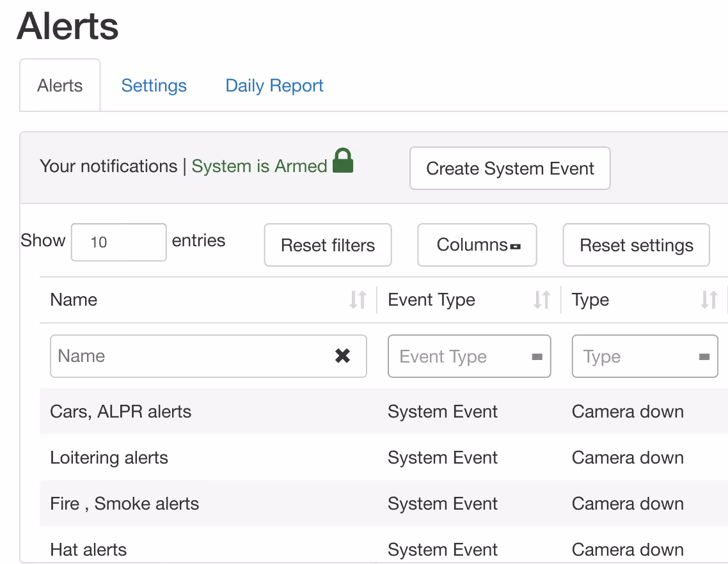728x564 pixels.
Task: Clear the Name filter with X icon
Action: (x=343, y=356)
